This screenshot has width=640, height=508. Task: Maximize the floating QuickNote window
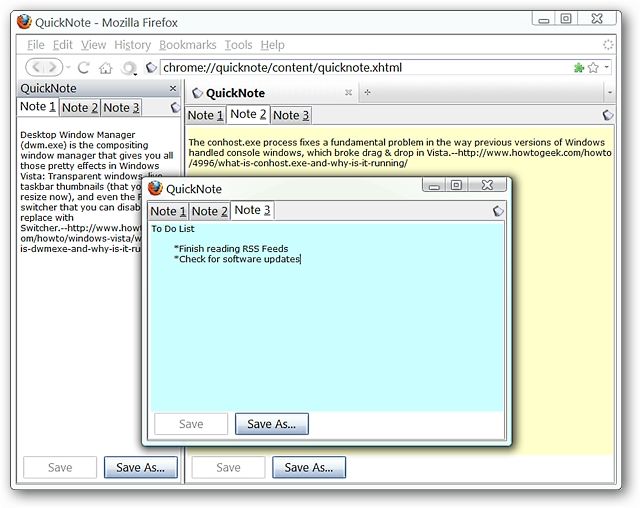[456, 185]
